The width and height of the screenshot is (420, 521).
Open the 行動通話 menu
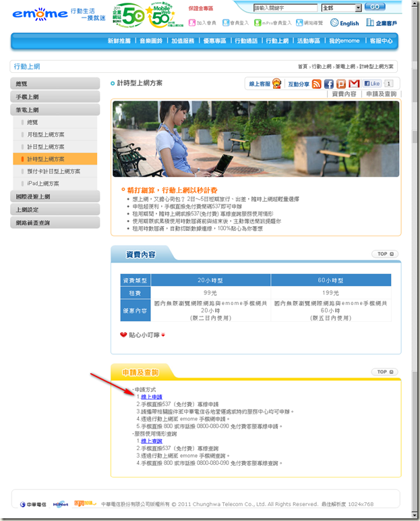click(x=246, y=41)
